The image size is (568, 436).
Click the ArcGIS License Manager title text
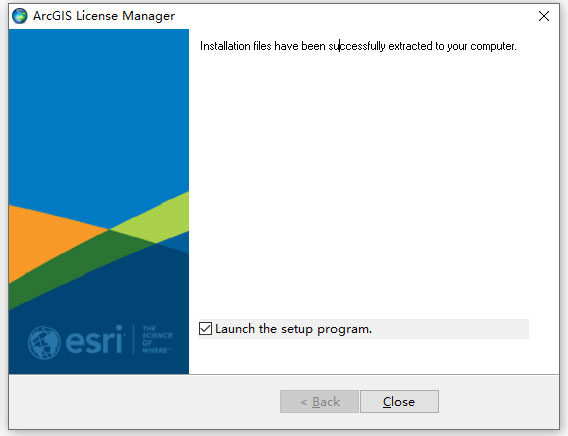(104, 16)
